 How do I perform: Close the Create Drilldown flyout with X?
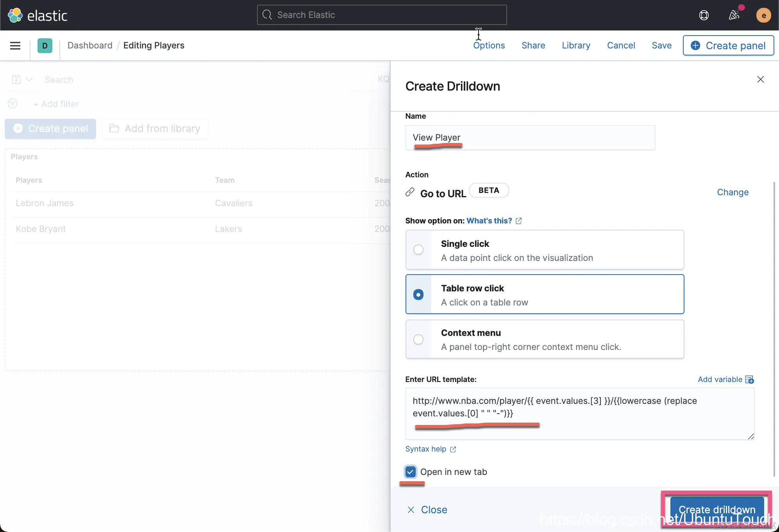(x=760, y=79)
